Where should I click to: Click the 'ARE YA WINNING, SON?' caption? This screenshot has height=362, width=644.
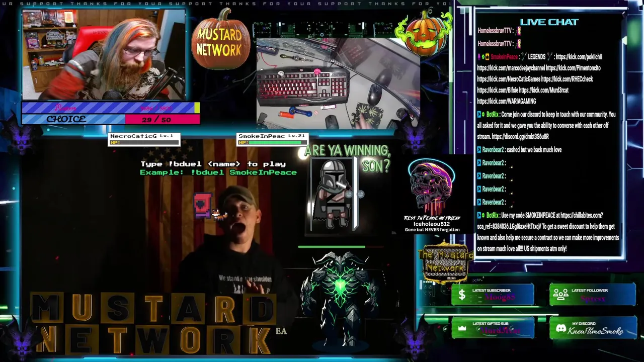click(347, 157)
